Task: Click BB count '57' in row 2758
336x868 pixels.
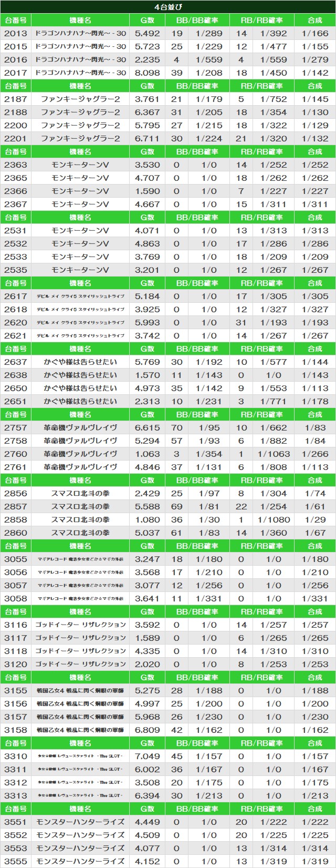Action: (x=177, y=441)
